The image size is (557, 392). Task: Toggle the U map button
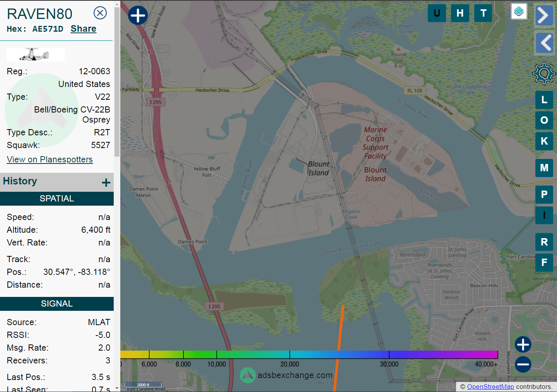click(437, 13)
